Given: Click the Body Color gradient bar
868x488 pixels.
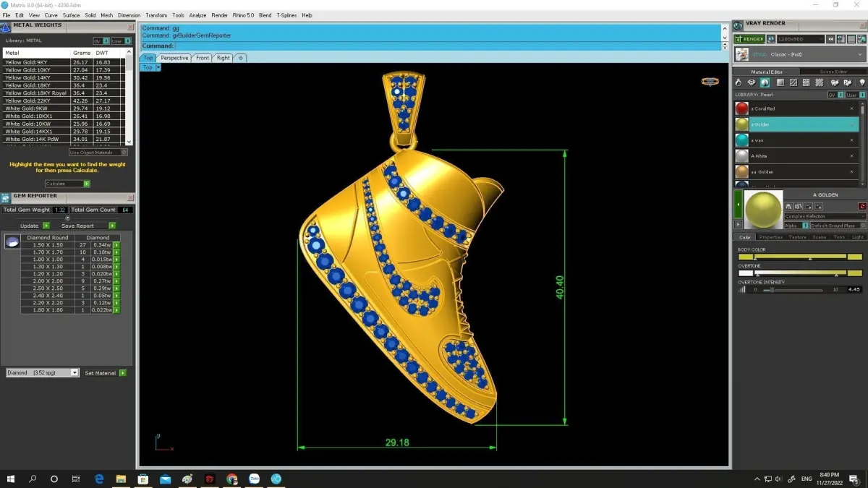Looking at the screenshot, I should click(x=800, y=257).
